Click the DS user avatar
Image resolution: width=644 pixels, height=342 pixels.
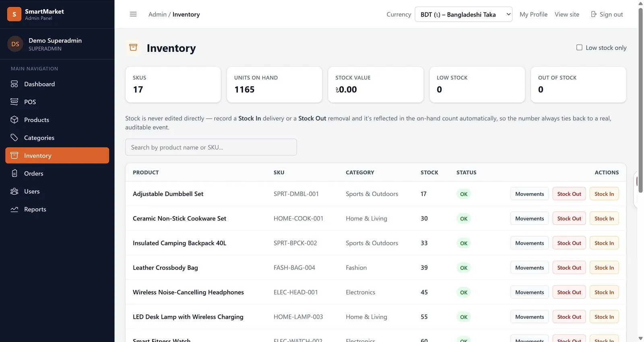click(15, 44)
